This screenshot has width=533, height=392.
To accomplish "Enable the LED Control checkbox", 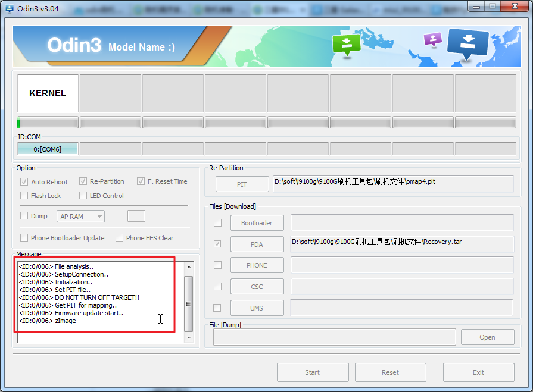I will click(83, 196).
